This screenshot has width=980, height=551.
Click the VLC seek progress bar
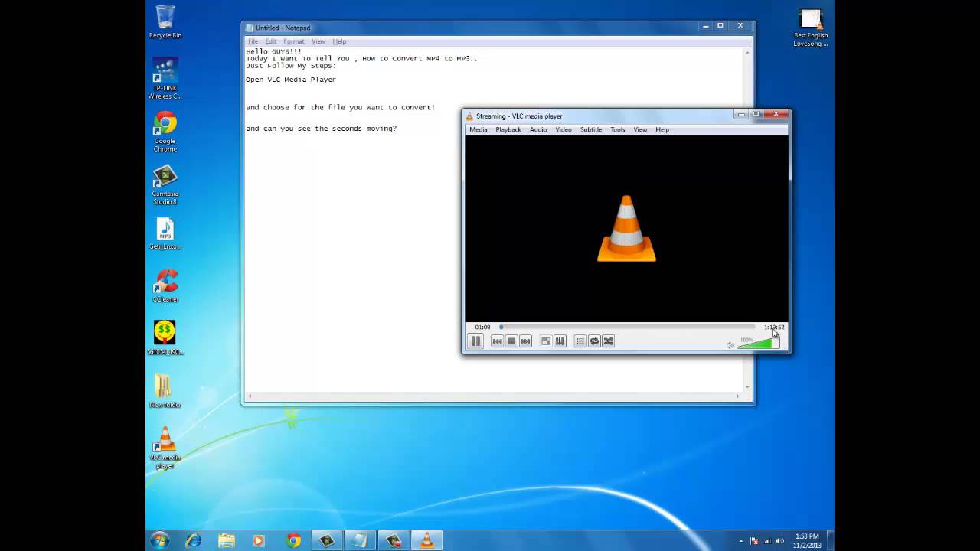click(x=626, y=327)
